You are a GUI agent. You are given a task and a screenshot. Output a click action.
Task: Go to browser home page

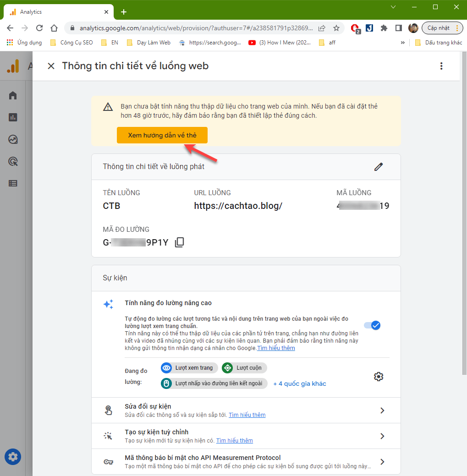click(x=54, y=28)
